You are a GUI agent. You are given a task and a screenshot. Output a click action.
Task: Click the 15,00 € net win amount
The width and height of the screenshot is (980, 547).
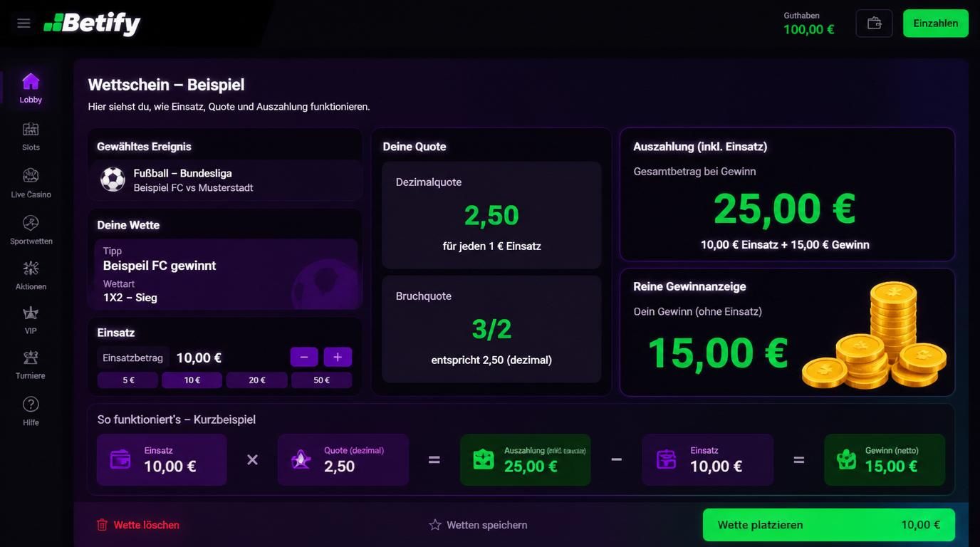coord(718,353)
